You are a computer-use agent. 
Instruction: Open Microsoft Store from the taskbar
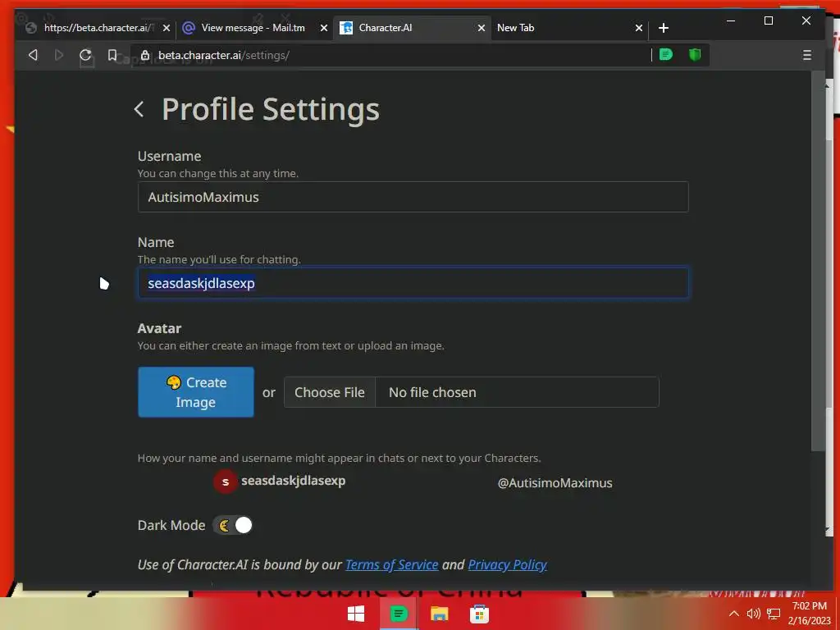pos(479,614)
